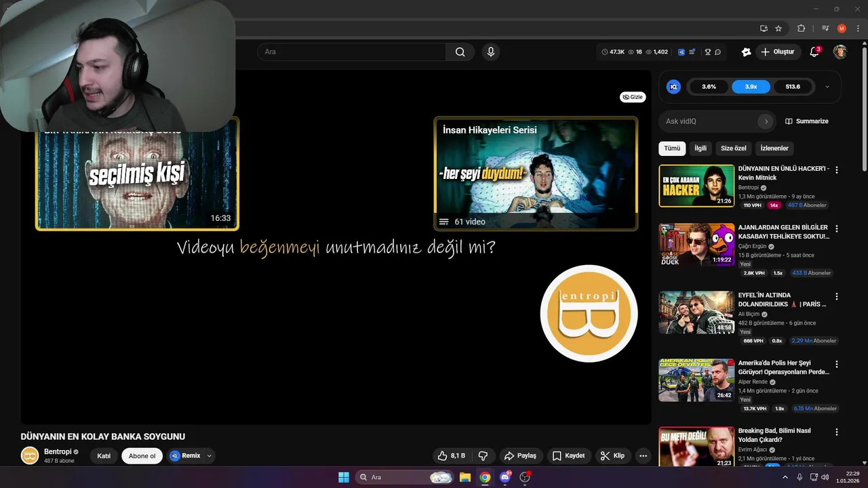Open options menu for Çağrı Ergün video
Image resolution: width=868 pixels, height=488 pixels.
click(836, 228)
